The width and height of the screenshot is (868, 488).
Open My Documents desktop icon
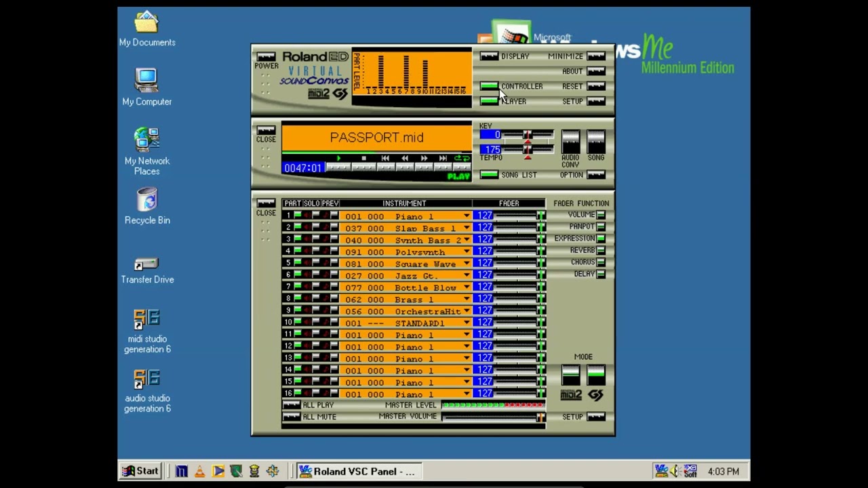click(x=147, y=29)
